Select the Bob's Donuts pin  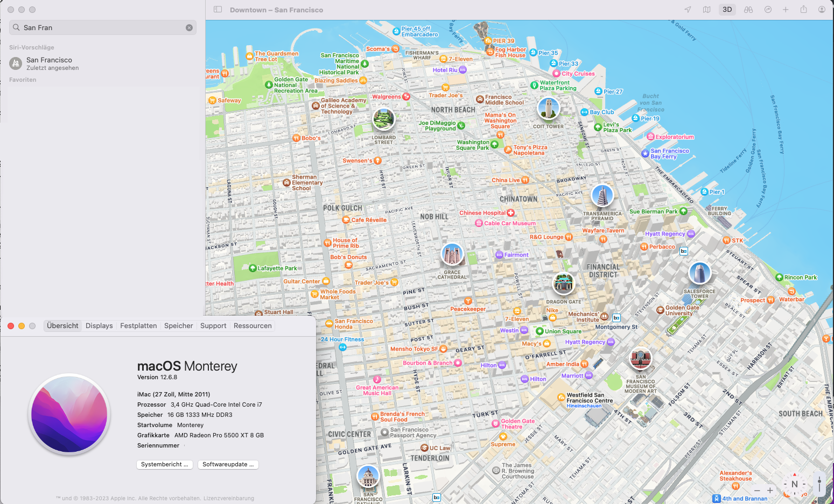(x=348, y=265)
